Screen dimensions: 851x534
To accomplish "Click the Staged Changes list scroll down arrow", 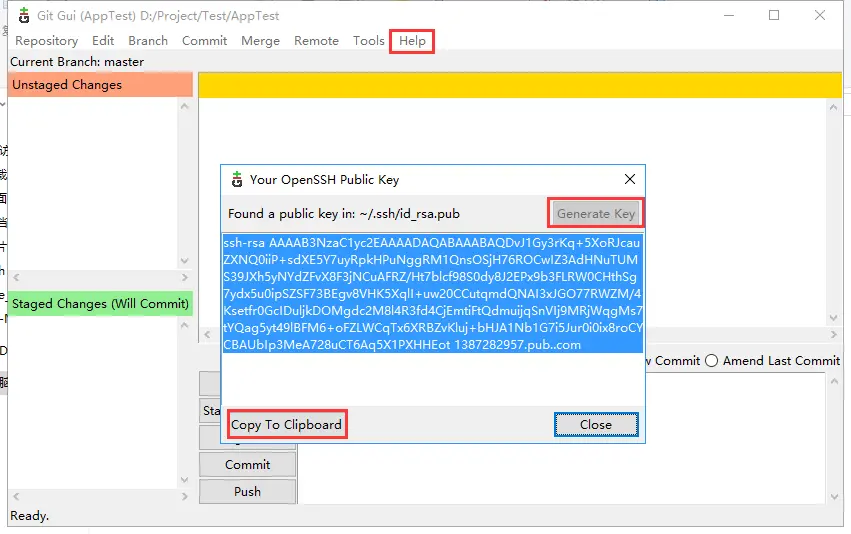I will (x=185, y=480).
